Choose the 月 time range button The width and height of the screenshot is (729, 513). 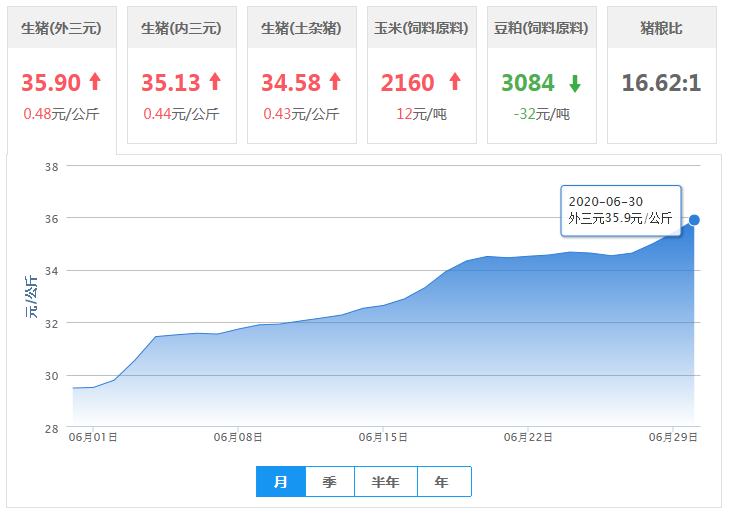tap(281, 482)
